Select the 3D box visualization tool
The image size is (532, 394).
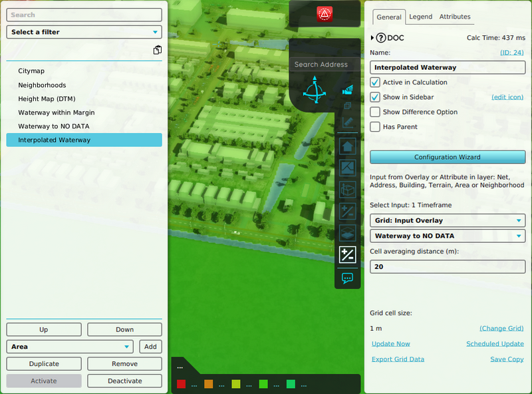(x=346, y=190)
